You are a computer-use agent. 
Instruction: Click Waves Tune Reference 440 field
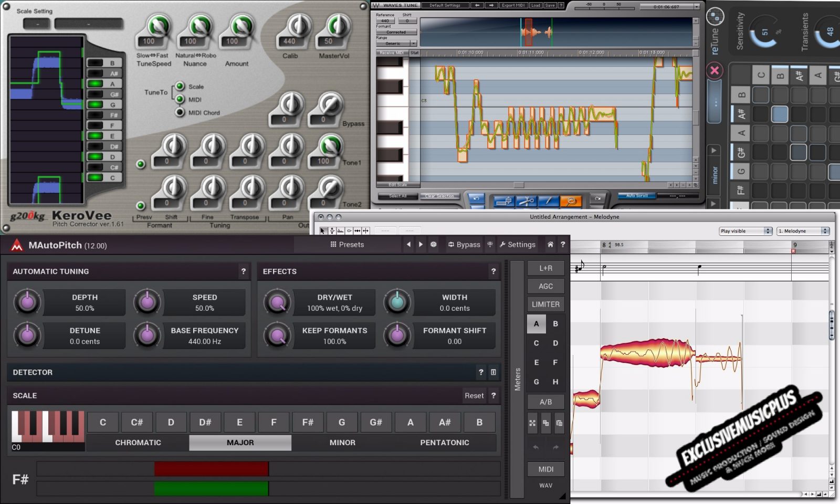pyautogui.click(x=385, y=21)
